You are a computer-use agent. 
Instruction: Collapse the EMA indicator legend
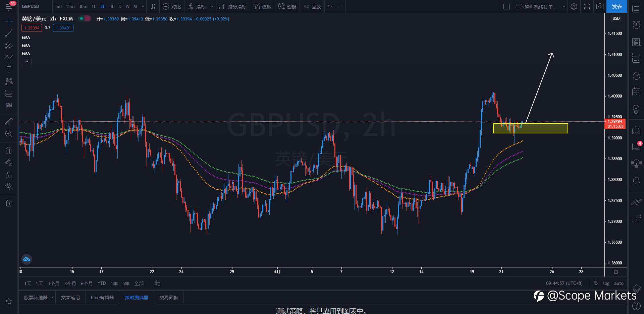point(26,62)
